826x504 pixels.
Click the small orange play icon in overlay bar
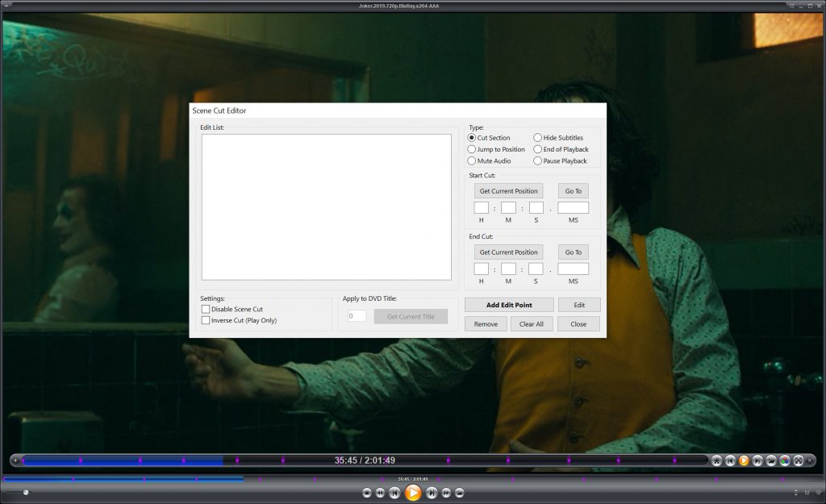click(744, 460)
